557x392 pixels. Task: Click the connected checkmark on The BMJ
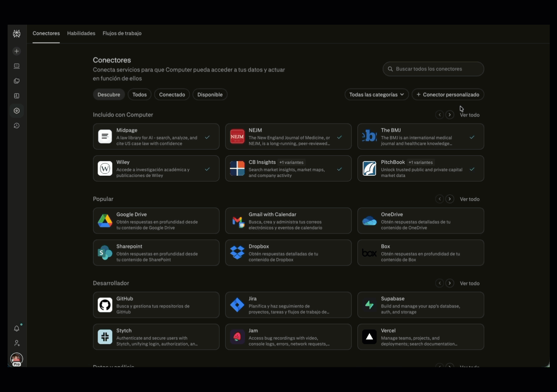pos(472,137)
